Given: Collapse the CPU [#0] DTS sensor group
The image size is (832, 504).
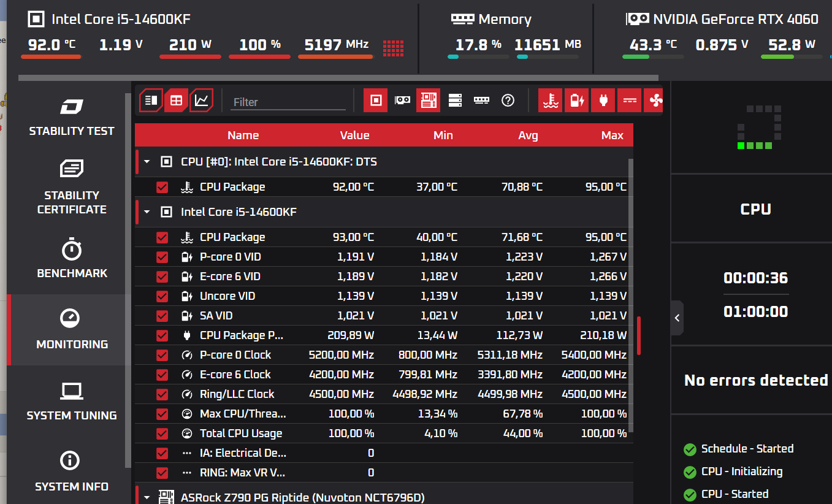Looking at the screenshot, I should tap(147, 162).
